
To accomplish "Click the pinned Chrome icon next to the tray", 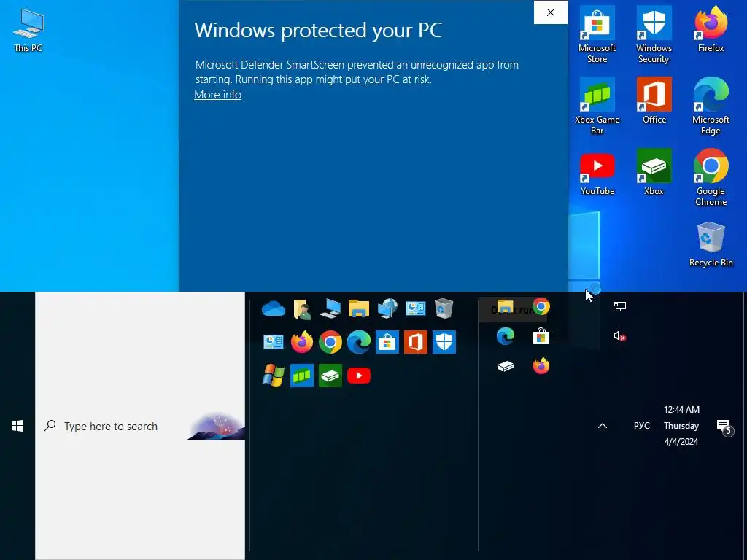I will point(541,307).
